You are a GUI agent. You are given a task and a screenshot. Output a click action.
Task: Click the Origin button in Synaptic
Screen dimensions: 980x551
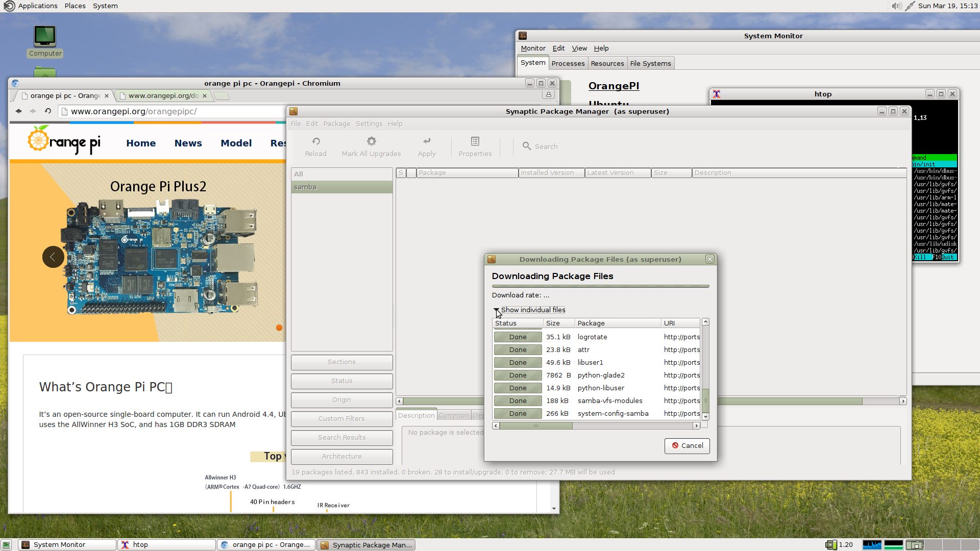pos(341,400)
